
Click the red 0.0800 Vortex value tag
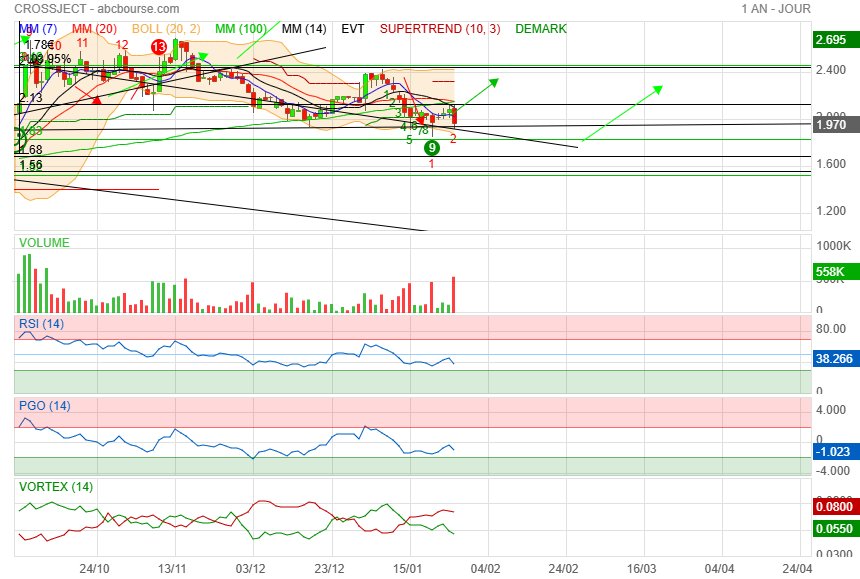pos(832,507)
